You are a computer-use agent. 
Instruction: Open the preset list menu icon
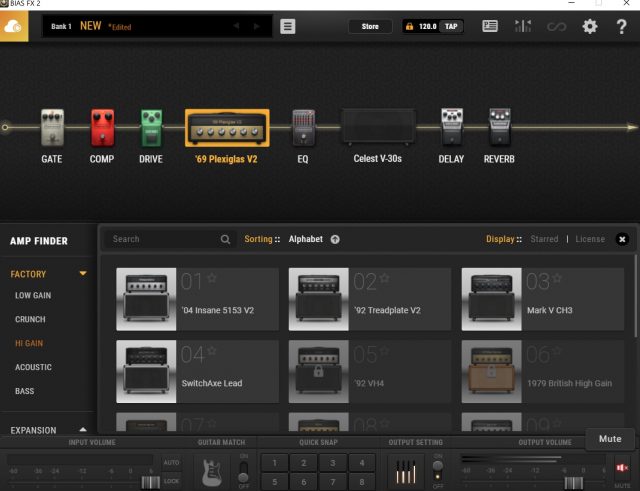pyautogui.click(x=287, y=27)
